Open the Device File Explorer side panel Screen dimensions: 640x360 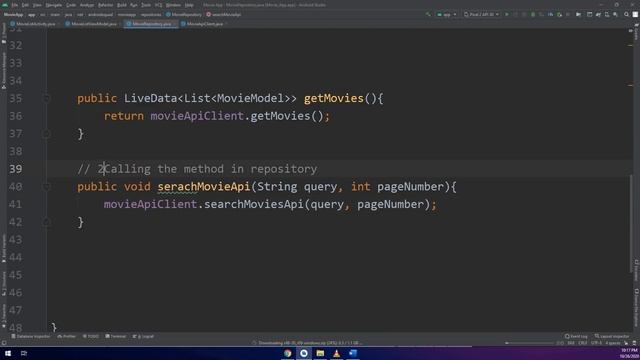point(636,307)
